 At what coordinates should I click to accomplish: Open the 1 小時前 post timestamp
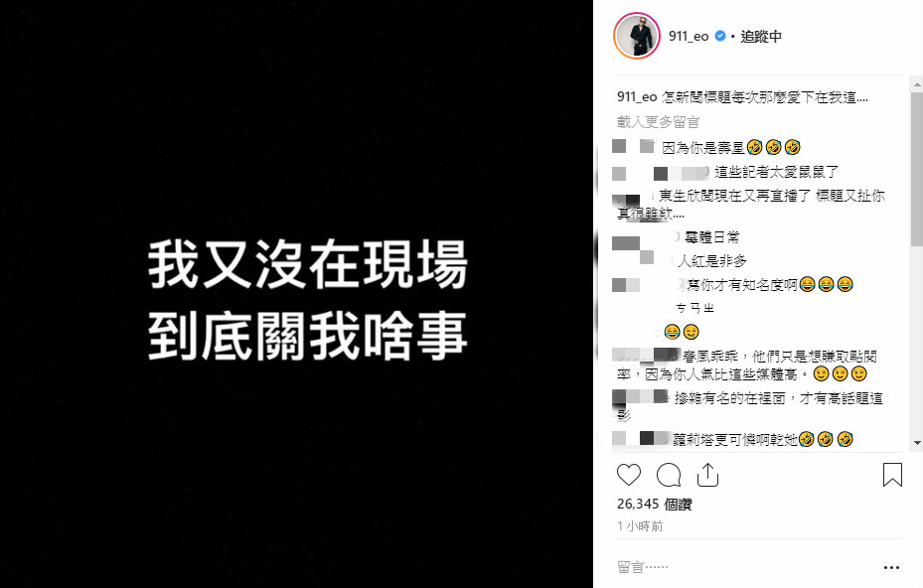[640, 526]
